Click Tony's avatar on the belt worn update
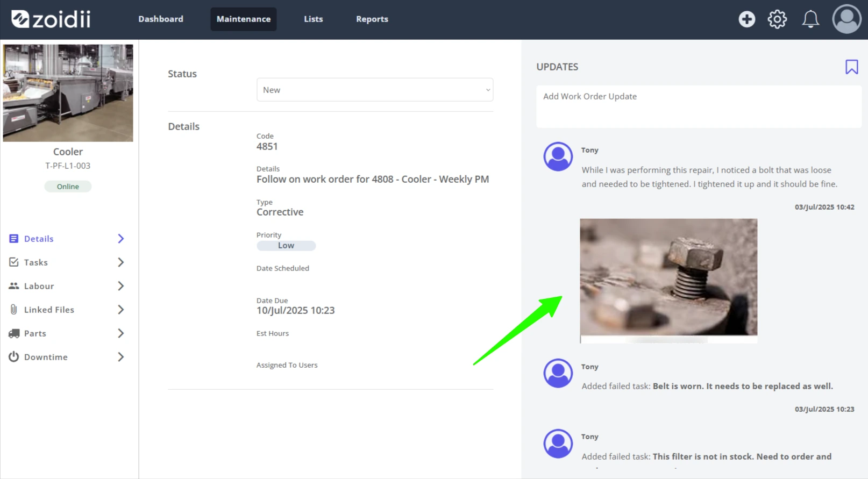 [558, 374]
